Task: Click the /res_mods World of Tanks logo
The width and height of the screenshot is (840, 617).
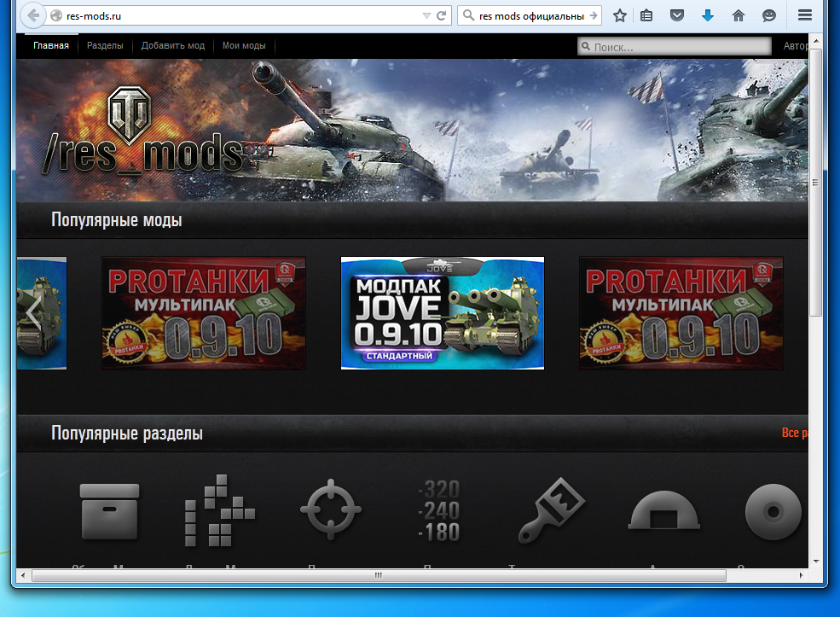Action: tap(143, 132)
